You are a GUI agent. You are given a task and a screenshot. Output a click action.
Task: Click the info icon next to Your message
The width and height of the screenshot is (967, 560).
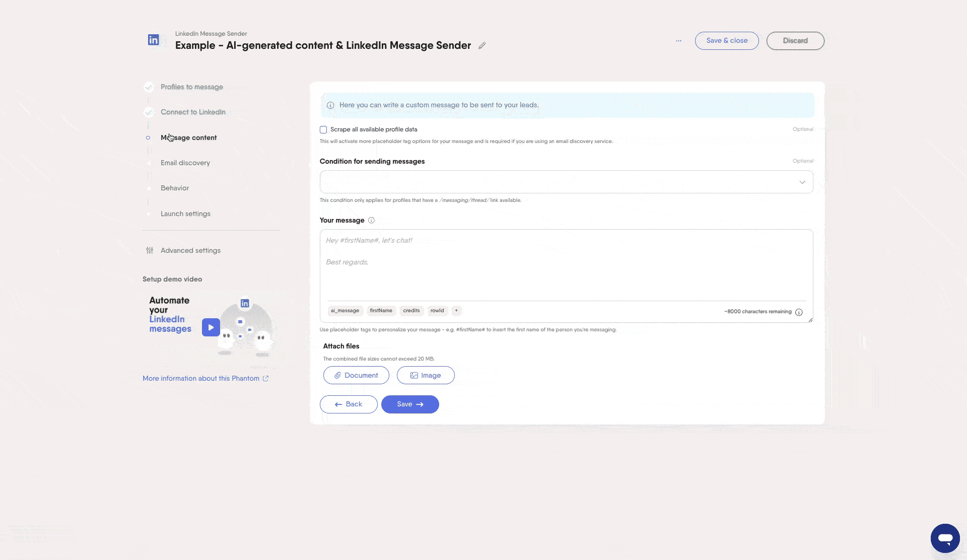(x=371, y=220)
